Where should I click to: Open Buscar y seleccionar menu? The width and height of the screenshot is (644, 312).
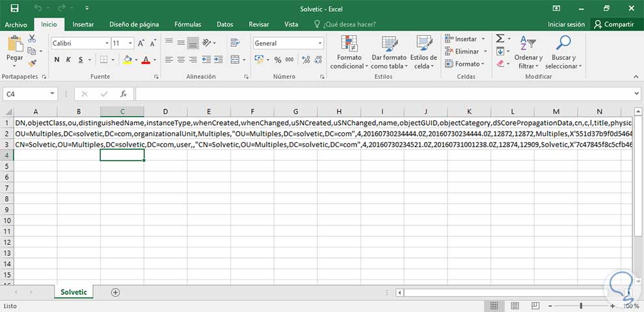(x=563, y=52)
